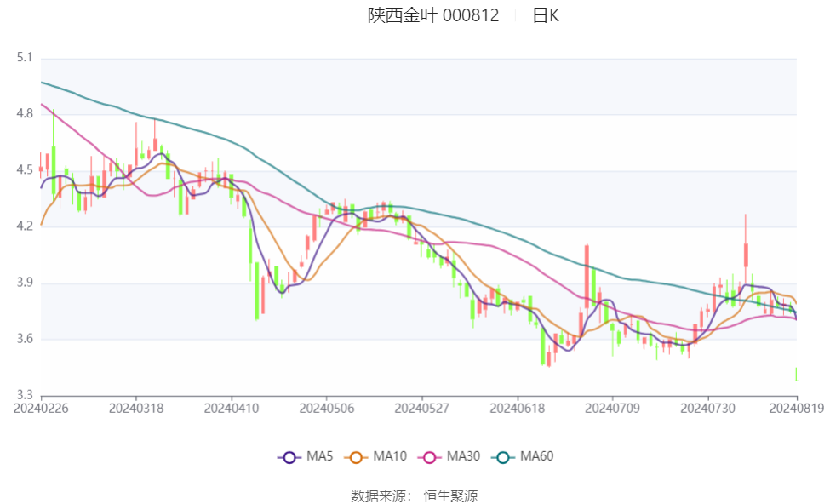The image size is (830, 504).
Task: Click the 20240226 date axis label
Action: pyautogui.click(x=42, y=409)
